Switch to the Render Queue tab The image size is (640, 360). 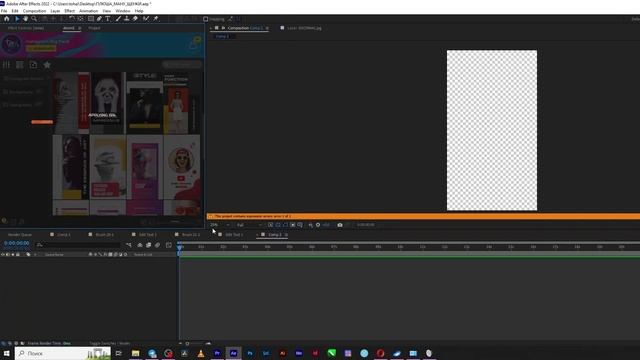(20, 235)
